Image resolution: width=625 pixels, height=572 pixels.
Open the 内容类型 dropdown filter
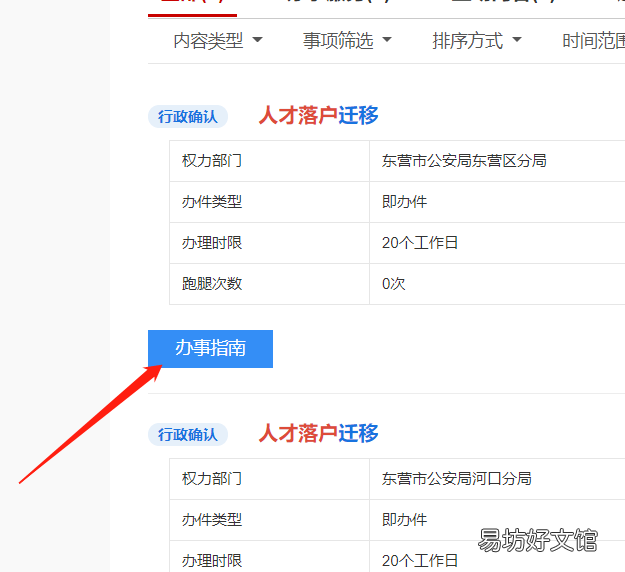click(218, 41)
